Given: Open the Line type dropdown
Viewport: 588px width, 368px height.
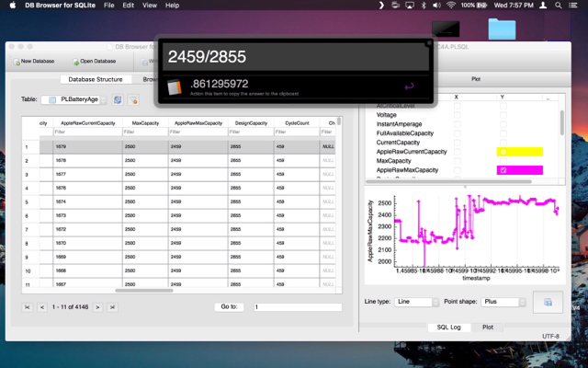Looking at the screenshot, I should [x=416, y=302].
